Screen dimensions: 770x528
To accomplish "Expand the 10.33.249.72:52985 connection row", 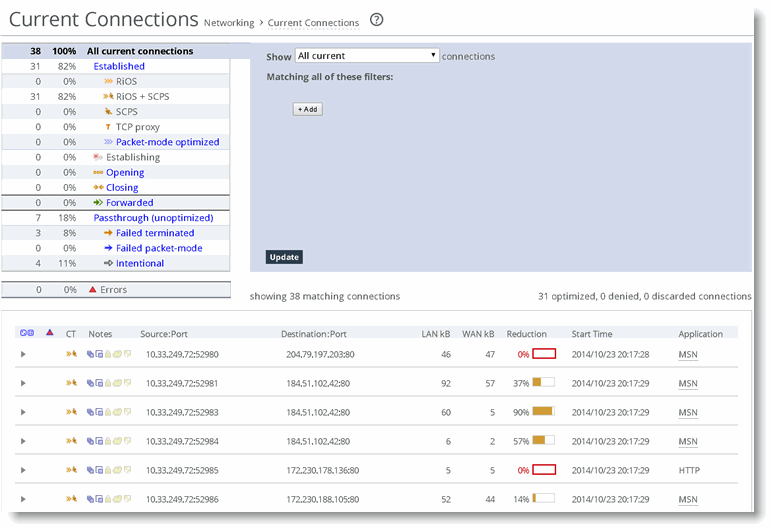I will 24,470.
